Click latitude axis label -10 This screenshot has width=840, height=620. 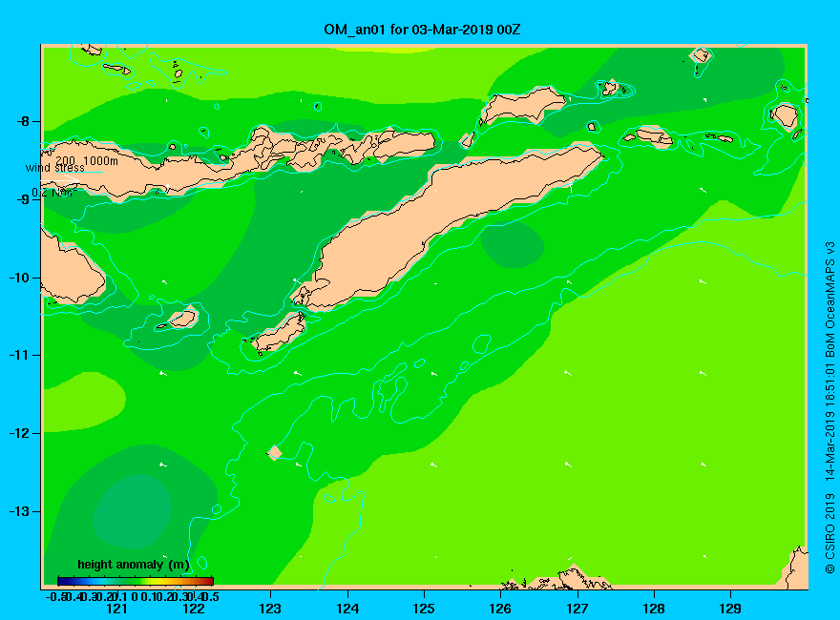point(19,278)
